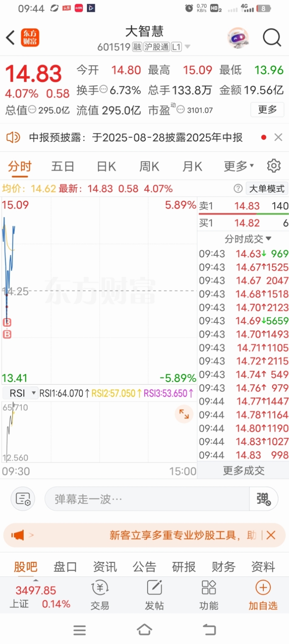289x644 pixels.
Task: Expand the stock code dropdown arrow
Action: 188,47
